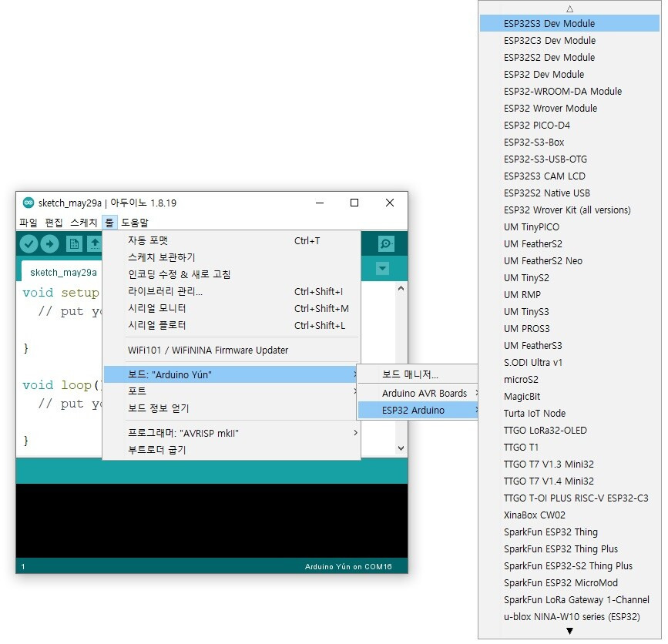Choose 인코딩 수정 & 새로 고침
The width and height of the screenshot is (668, 644).
(230, 274)
